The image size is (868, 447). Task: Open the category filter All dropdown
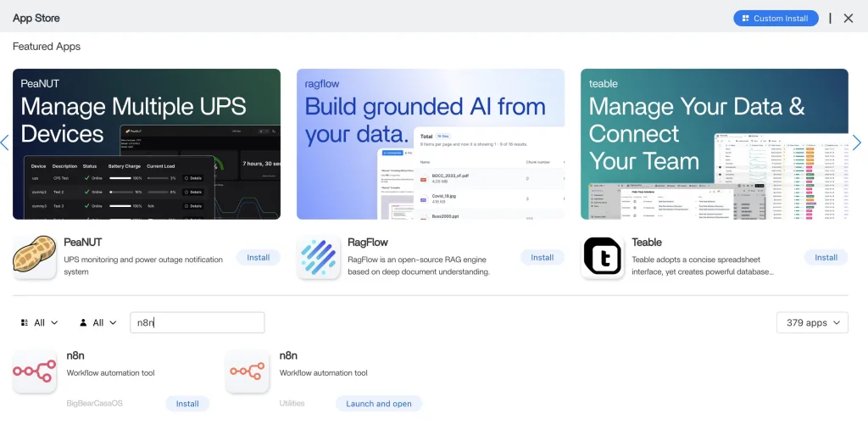pyautogui.click(x=39, y=322)
